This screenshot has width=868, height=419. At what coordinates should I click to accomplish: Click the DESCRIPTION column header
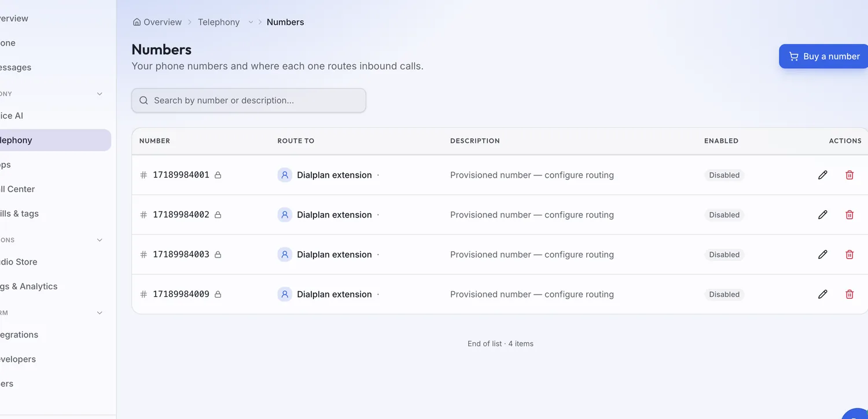[x=475, y=141]
